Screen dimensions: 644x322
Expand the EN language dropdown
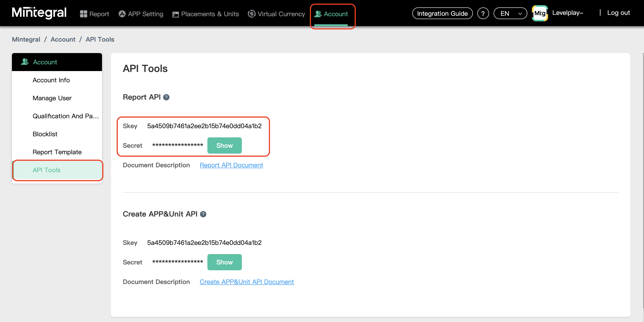[510, 13]
